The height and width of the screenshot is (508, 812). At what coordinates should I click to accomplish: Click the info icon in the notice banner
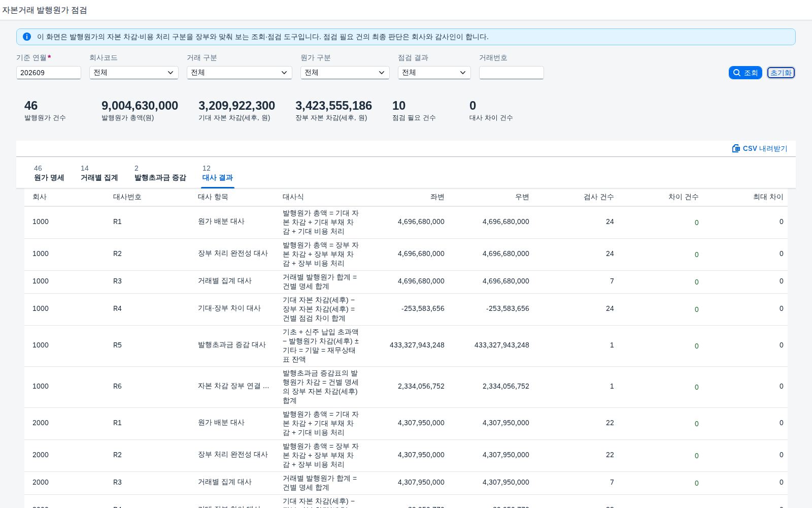tap(27, 37)
